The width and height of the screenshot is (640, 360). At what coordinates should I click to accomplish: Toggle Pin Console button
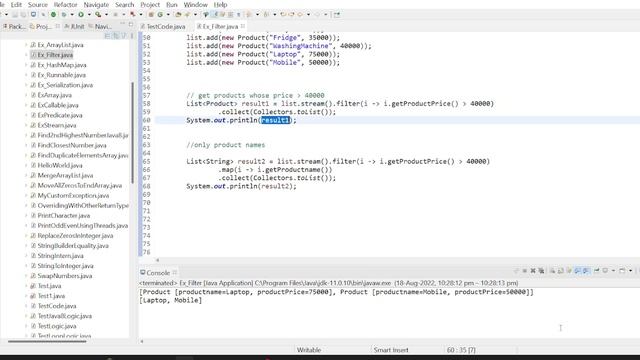(596, 271)
